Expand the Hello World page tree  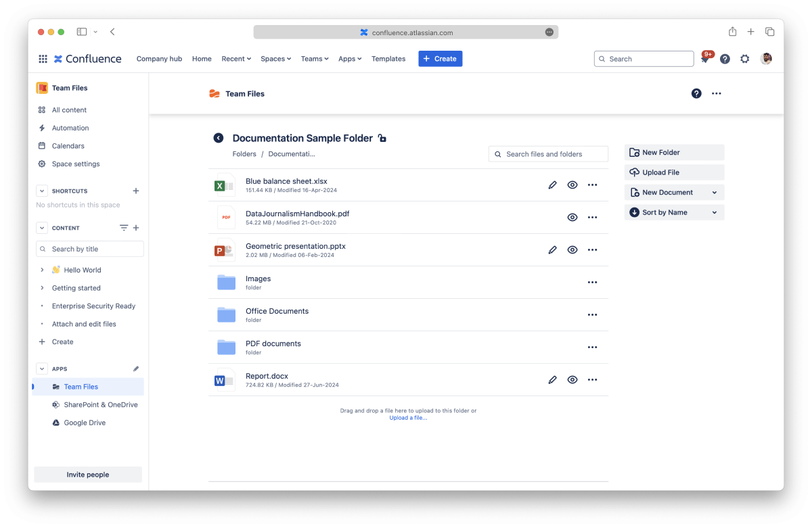click(x=42, y=270)
